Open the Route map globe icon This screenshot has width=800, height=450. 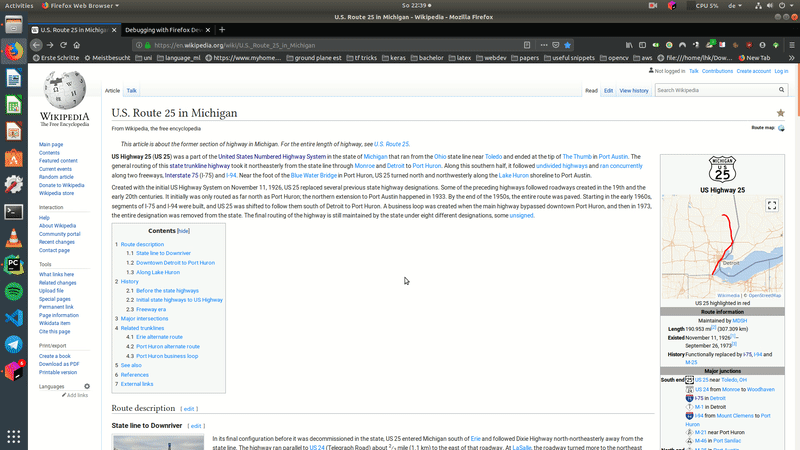pyautogui.click(x=781, y=128)
